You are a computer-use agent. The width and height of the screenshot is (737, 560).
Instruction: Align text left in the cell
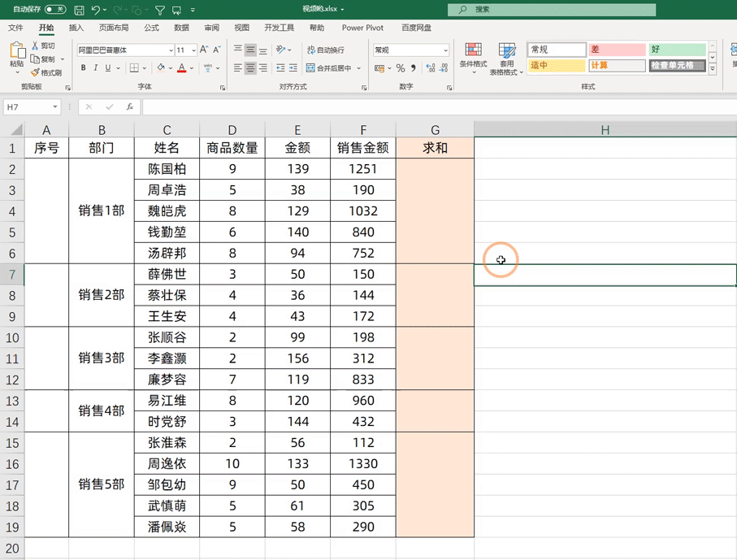[x=238, y=67]
